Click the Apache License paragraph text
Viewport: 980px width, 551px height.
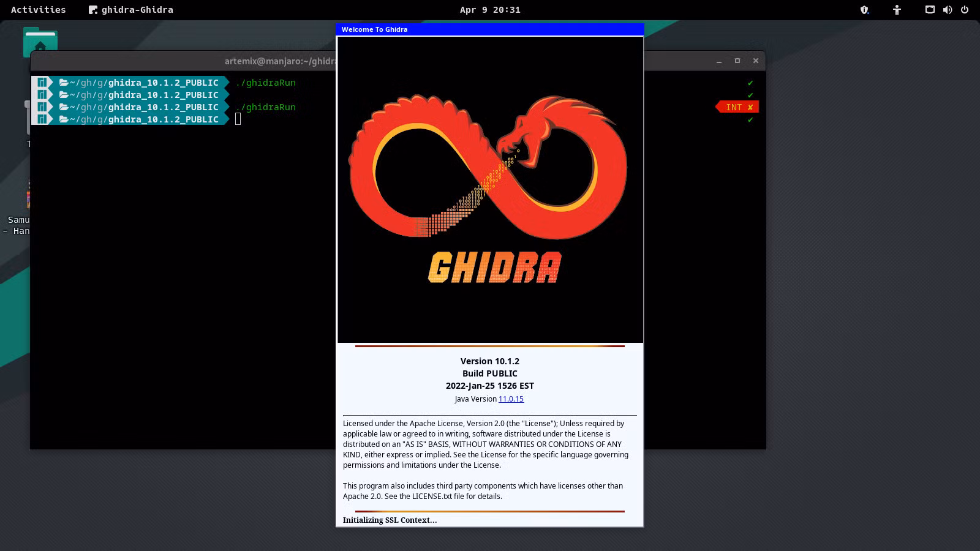(x=486, y=444)
